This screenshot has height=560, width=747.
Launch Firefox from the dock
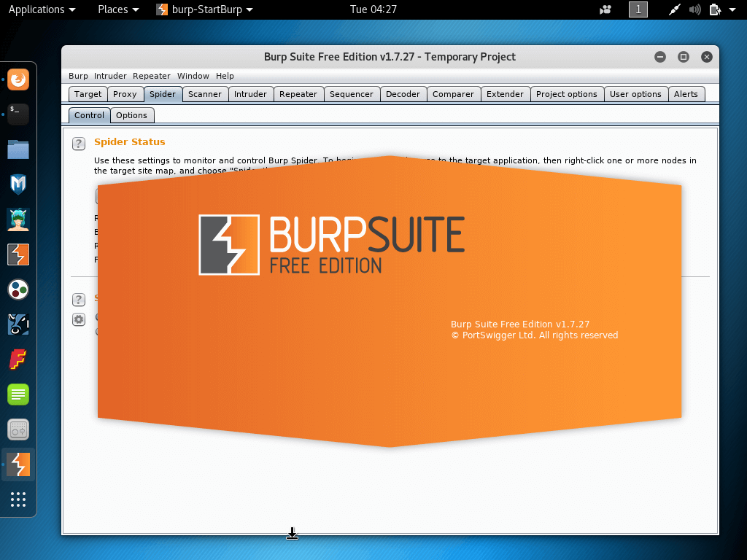tap(18, 79)
